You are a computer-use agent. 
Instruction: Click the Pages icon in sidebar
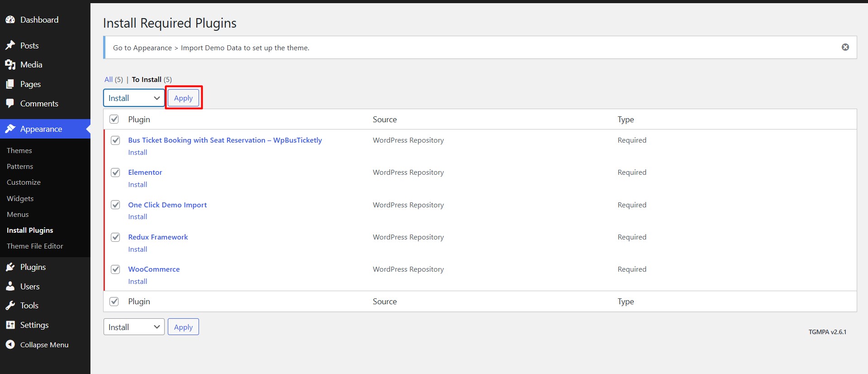click(x=10, y=84)
